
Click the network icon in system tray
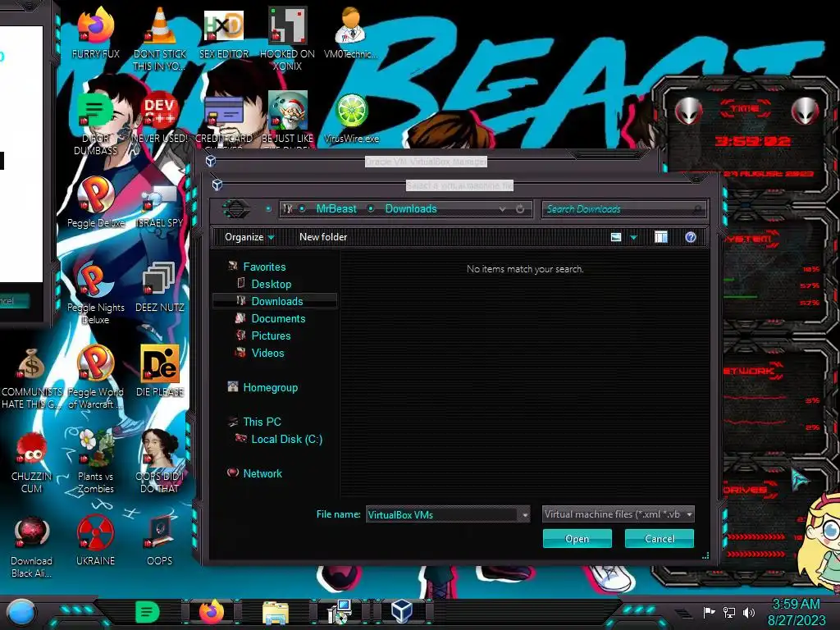coord(729,612)
